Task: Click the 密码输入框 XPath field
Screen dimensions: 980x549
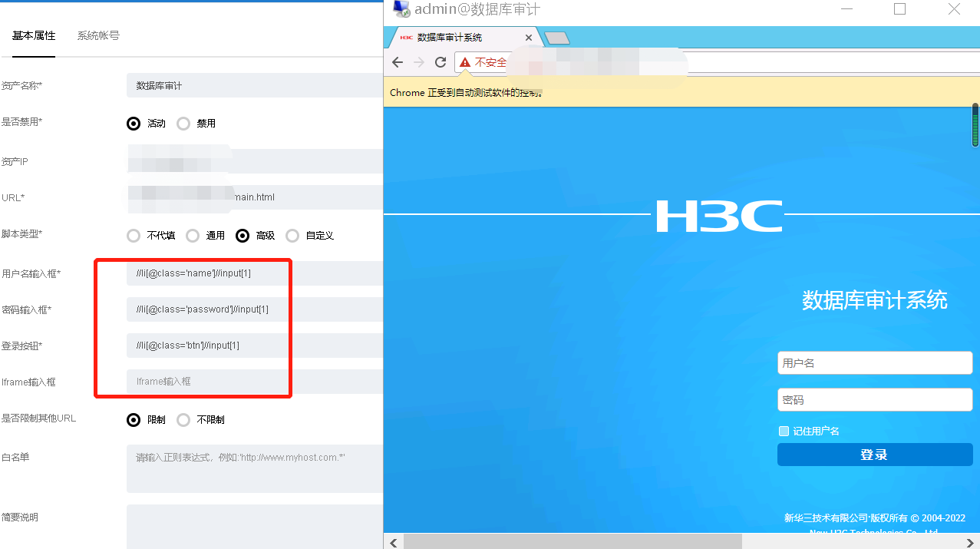Action: pos(255,309)
